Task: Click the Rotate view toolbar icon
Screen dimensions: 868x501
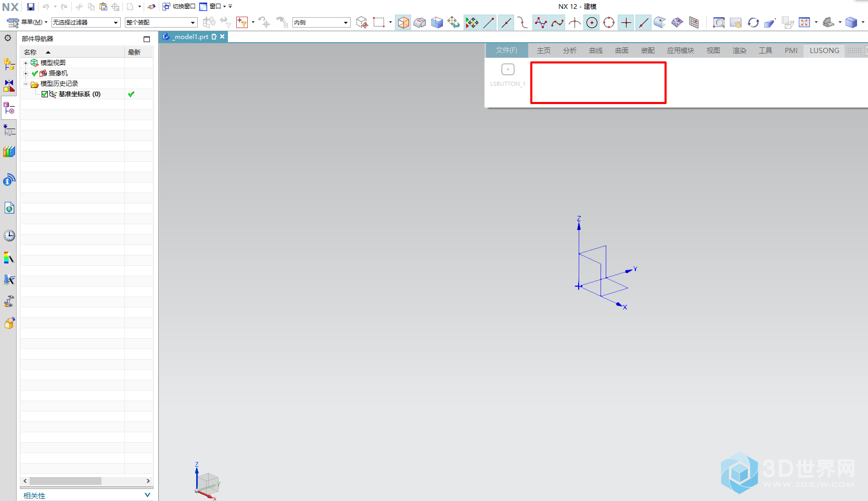Action: 753,22
